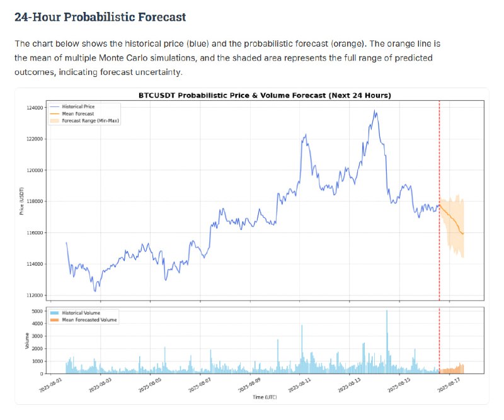Select the Mean Forecasted Volume legend entry
Viewport: 504px width, 420px height.
[x=89, y=320]
